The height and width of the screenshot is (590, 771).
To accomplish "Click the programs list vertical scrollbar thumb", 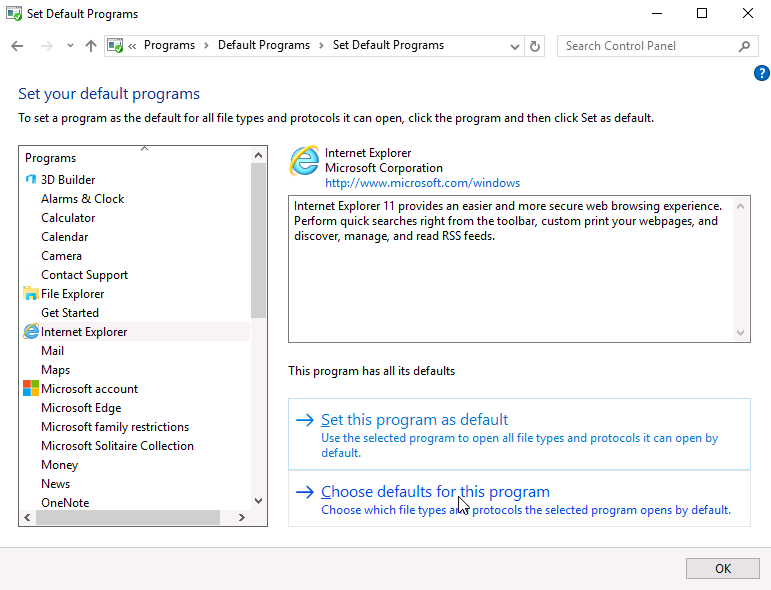I will coord(258,240).
